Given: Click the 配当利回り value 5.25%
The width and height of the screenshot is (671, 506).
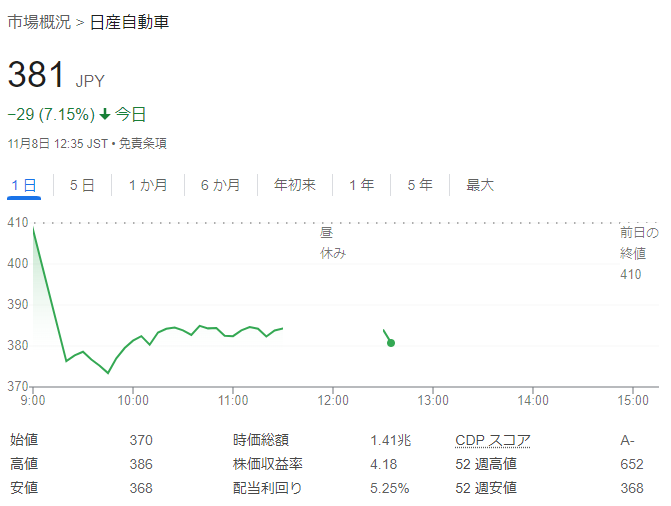Looking at the screenshot, I should pyautogui.click(x=389, y=488).
